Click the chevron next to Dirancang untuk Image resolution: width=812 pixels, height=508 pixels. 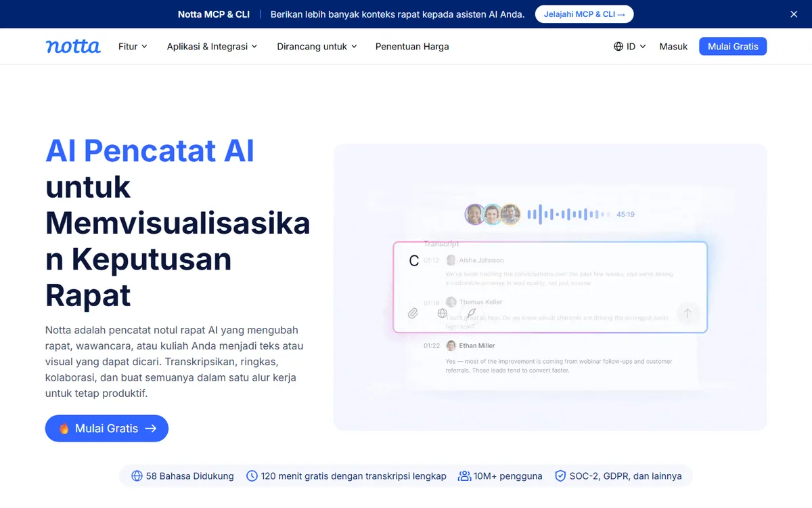[x=354, y=47]
